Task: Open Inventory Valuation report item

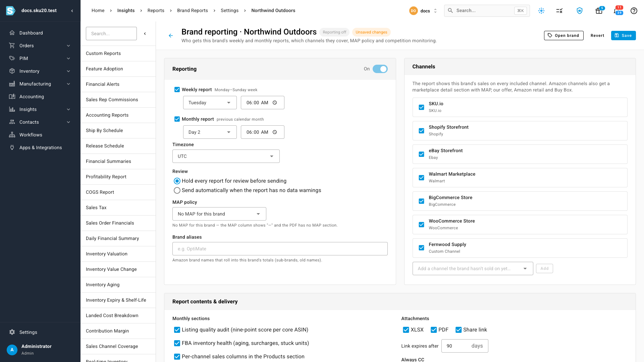Action: (118, 254)
